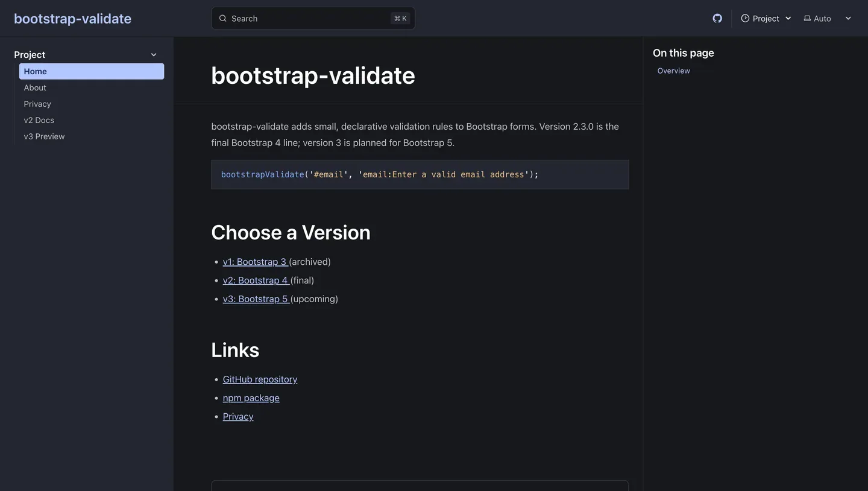Click the On this page heading

[683, 53]
